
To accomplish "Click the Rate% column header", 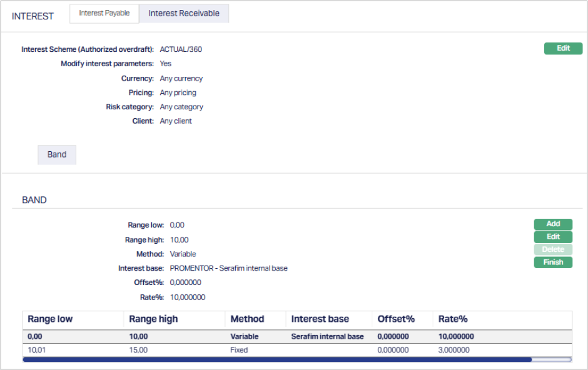I will coord(453,319).
